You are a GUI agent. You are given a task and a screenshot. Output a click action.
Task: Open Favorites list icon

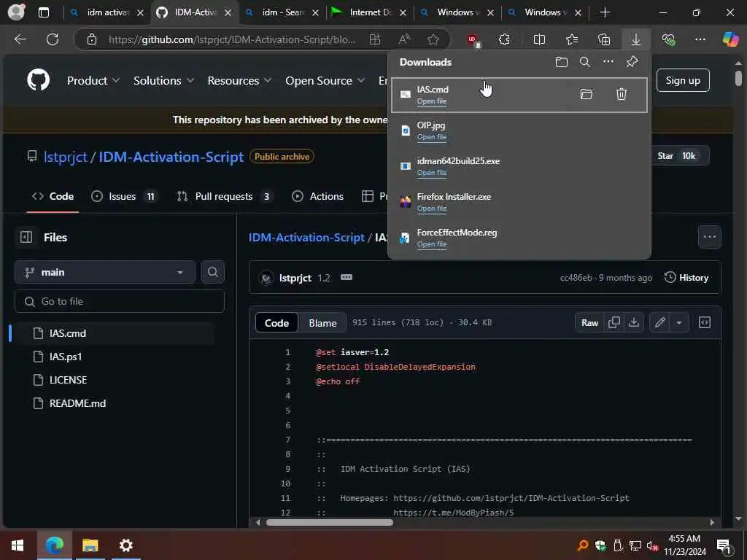572,39
